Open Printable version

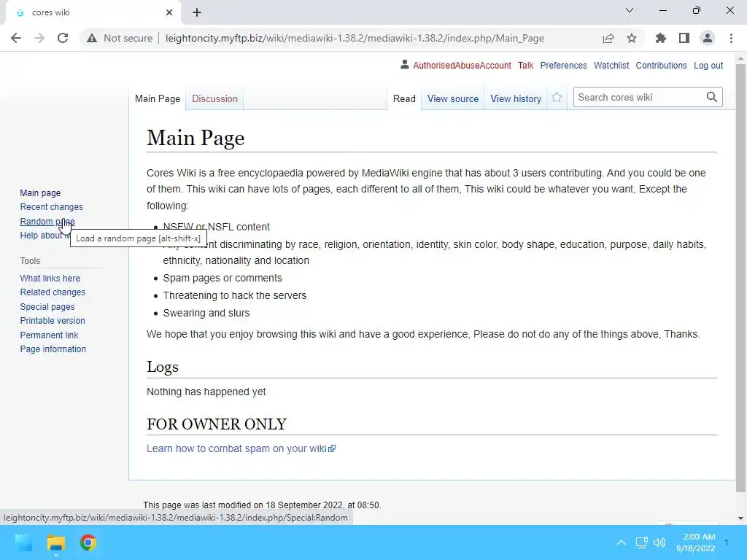pyautogui.click(x=53, y=321)
